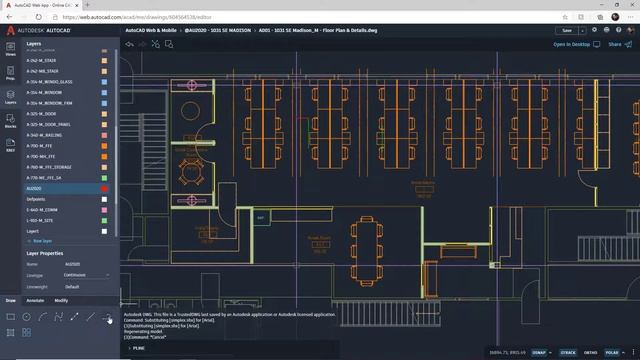Select the four-squares array tool
This screenshot has width=640, height=360.
coord(27,333)
